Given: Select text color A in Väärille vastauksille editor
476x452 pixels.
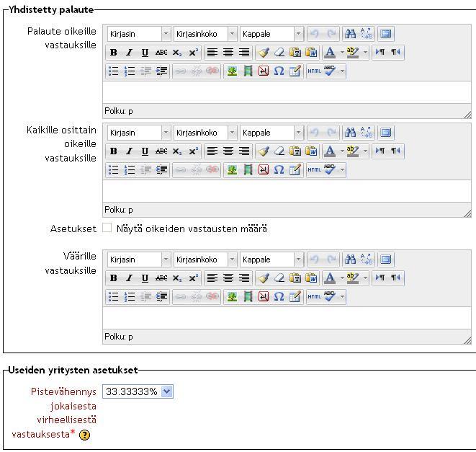Looking at the screenshot, I should coord(330,278).
